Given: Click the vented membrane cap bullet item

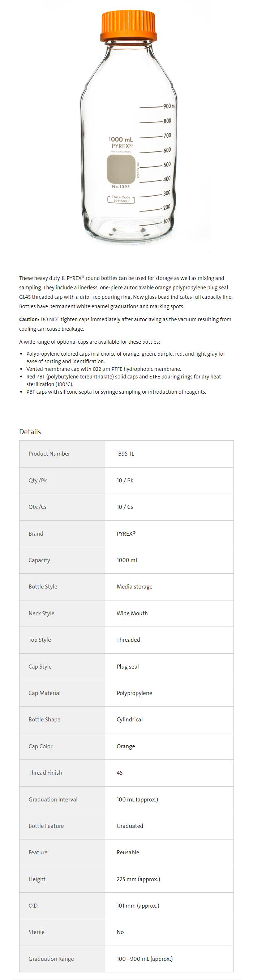Looking at the screenshot, I should [104, 369].
